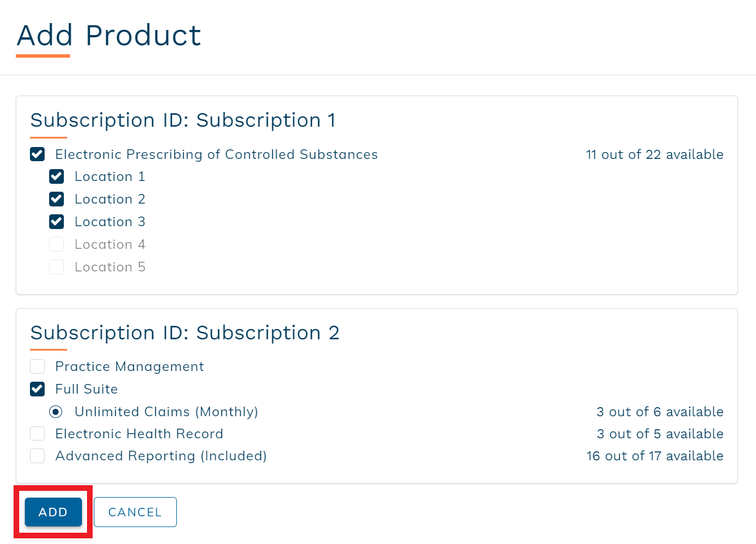Uncheck the Location 1 checkbox
Screen dimensions: 756x544
click(x=57, y=176)
